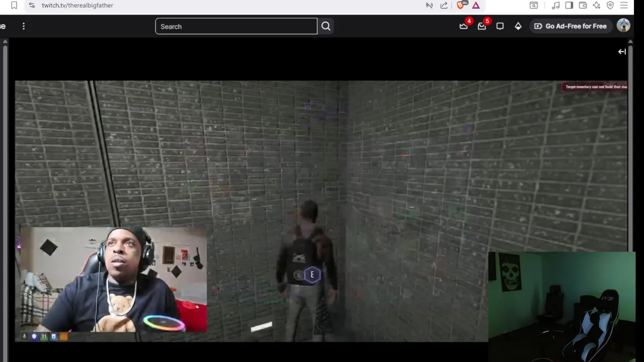Open the Brave VPN shield icon
644x362 pixels.
pyautogui.click(x=610, y=5)
